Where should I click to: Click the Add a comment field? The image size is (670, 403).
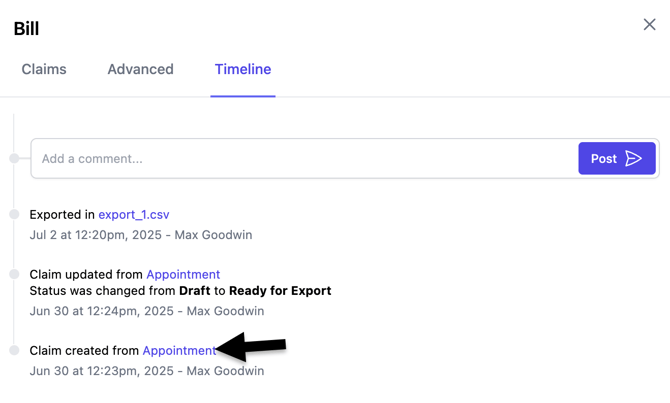tap(300, 158)
